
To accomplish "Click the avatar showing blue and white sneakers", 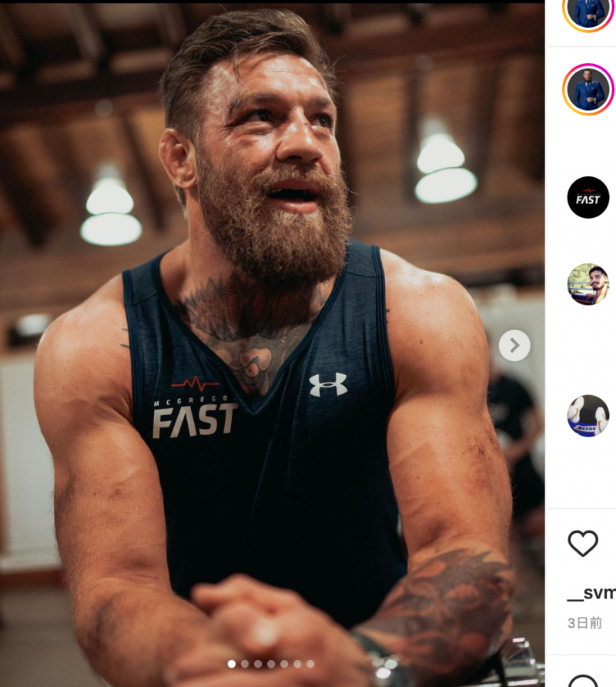I will coord(588,416).
